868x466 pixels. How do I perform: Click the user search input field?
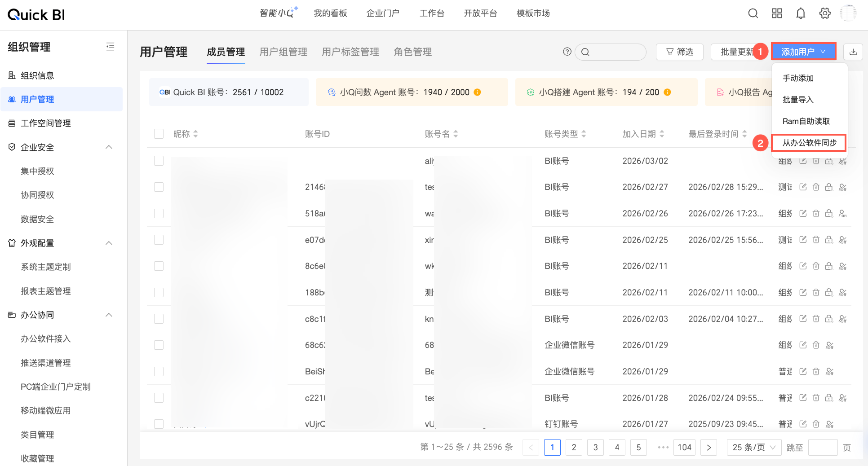tap(610, 52)
